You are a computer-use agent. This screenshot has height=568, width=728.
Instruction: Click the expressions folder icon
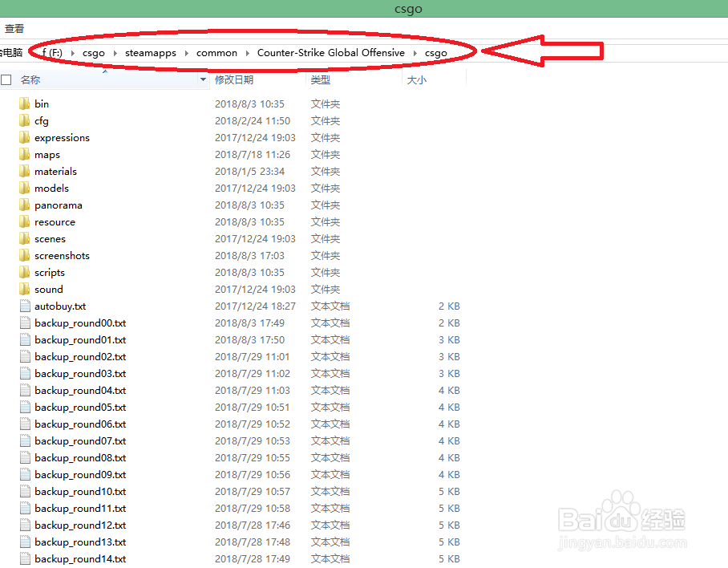coord(25,137)
